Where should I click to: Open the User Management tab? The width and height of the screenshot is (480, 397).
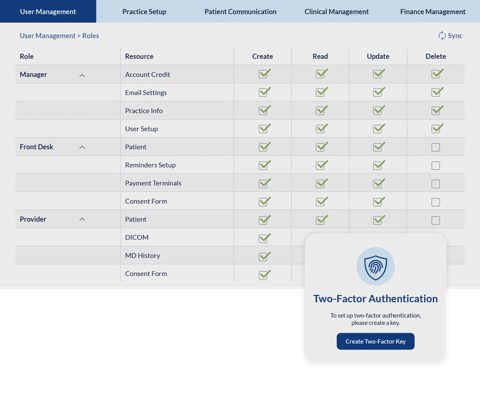(48, 11)
